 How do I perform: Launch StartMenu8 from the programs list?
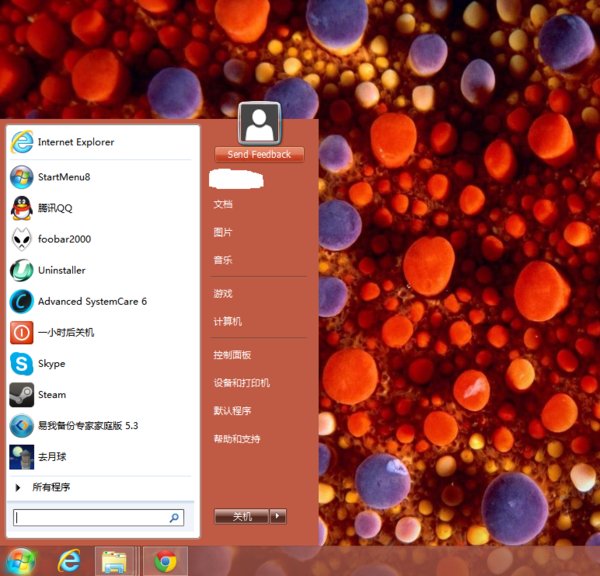[x=63, y=177]
